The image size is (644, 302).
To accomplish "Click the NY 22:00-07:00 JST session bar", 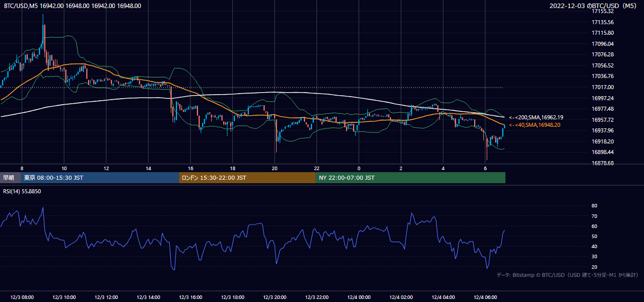I will [x=411, y=178].
